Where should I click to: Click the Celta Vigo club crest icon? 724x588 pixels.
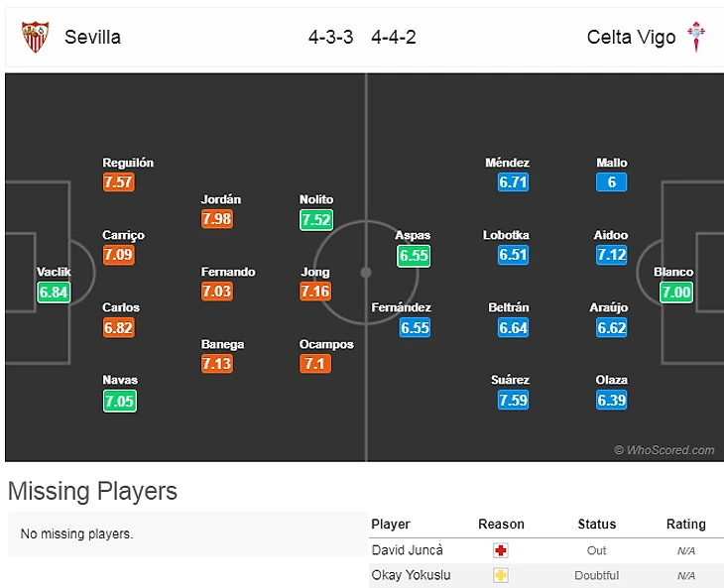pos(696,37)
